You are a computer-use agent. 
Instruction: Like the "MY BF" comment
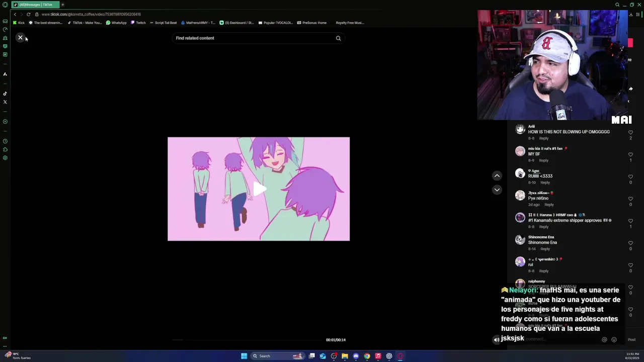(630, 154)
